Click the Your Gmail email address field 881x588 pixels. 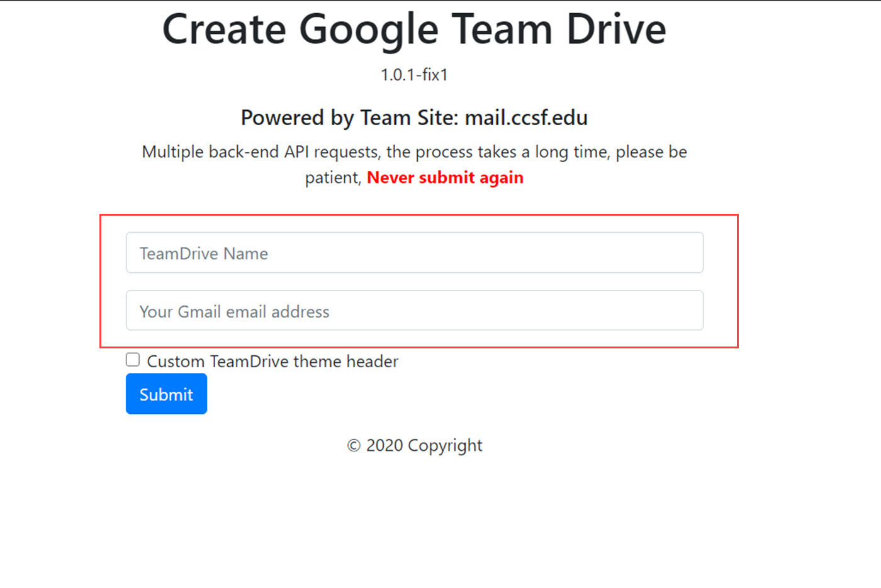[x=414, y=311]
